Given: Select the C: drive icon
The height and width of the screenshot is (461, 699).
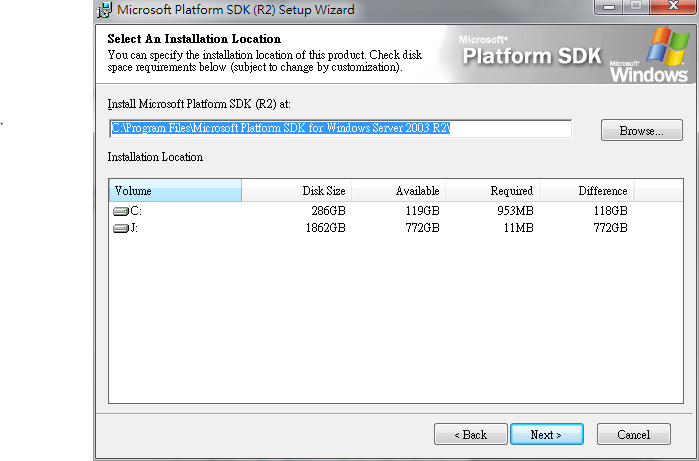Looking at the screenshot, I should (x=120, y=211).
